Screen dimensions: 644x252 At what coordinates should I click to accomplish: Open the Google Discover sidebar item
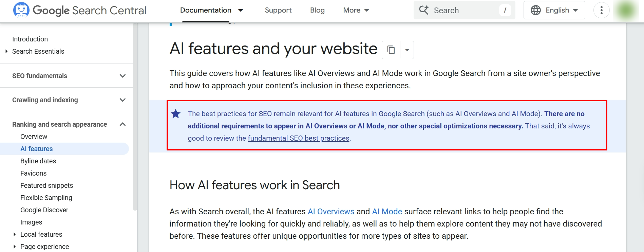pos(44,210)
